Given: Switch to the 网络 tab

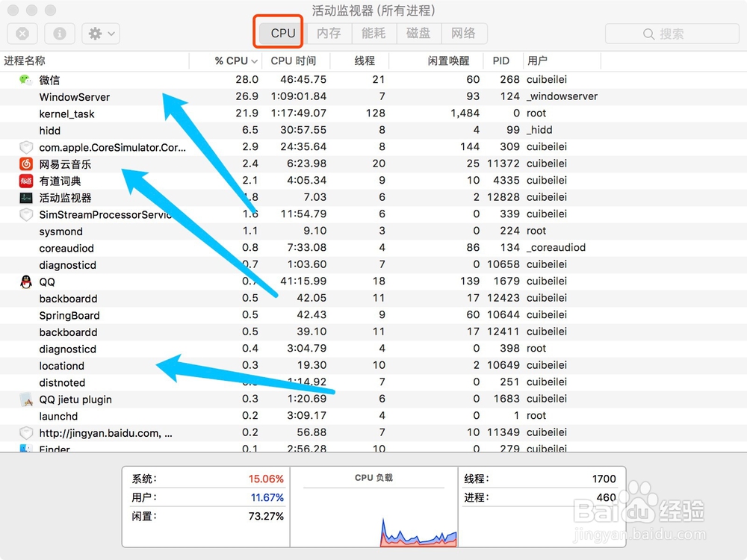Looking at the screenshot, I should (464, 34).
